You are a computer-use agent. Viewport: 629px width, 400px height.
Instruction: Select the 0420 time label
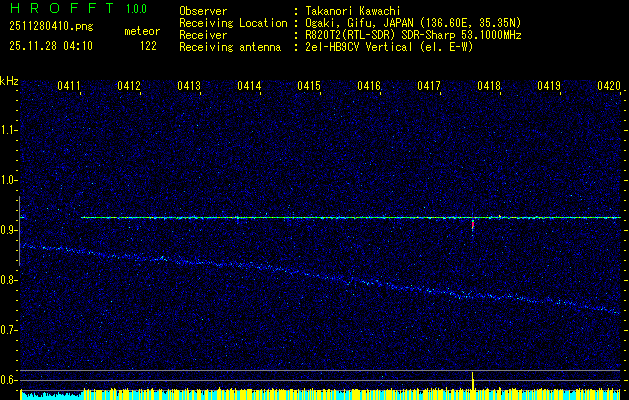coord(609,87)
